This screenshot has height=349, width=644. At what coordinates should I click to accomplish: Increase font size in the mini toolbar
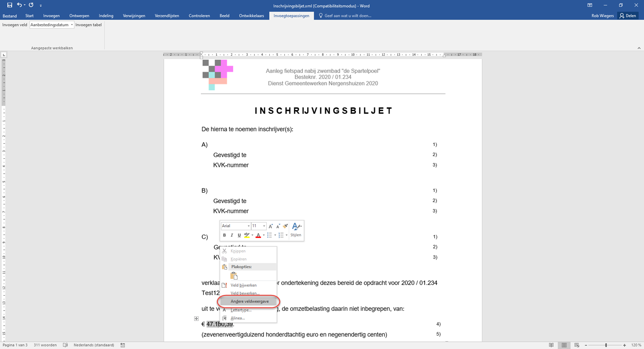coord(271,226)
